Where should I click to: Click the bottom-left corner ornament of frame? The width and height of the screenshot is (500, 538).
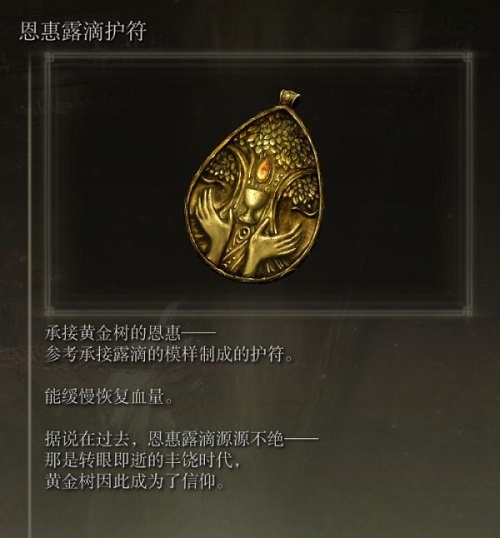click(49, 311)
